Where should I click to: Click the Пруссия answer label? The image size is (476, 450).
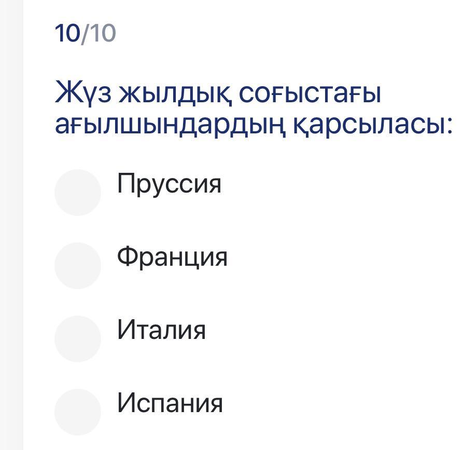coord(169,183)
